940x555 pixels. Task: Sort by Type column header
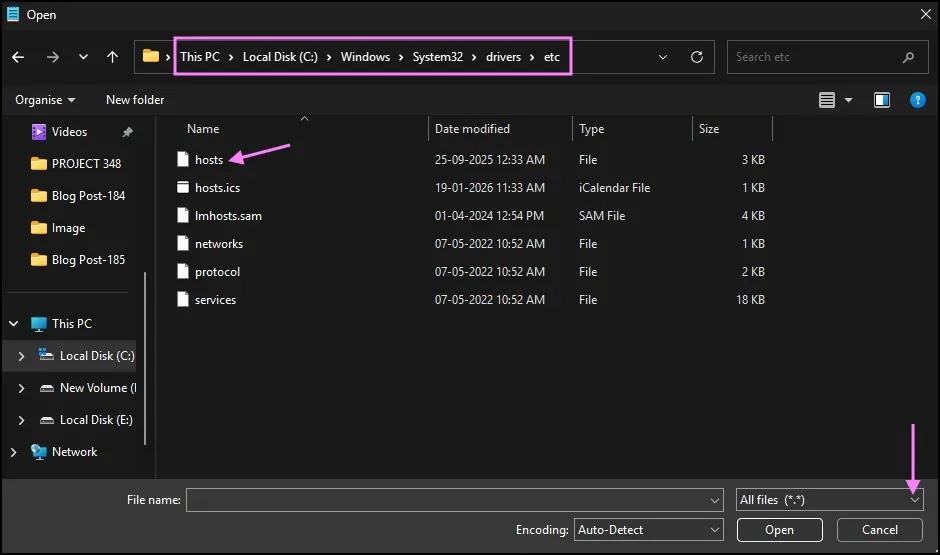(x=591, y=129)
